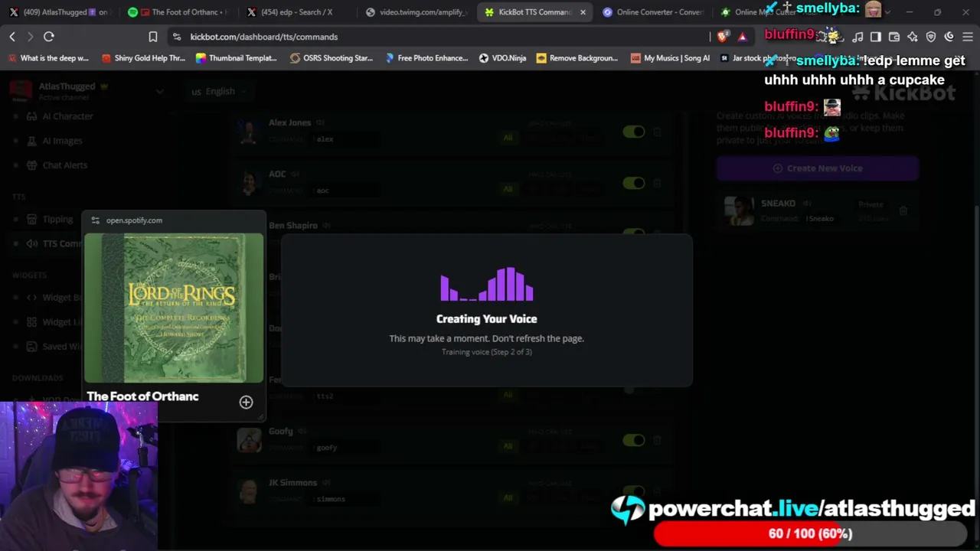Switch to the video.twimg.com tab

pyautogui.click(x=416, y=12)
